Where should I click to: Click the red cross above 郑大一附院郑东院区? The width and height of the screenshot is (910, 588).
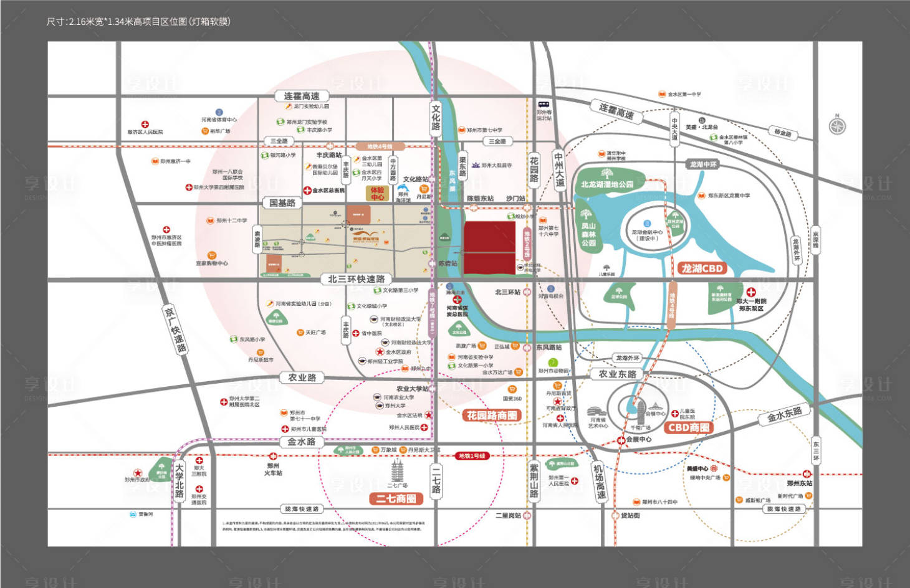(x=751, y=292)
